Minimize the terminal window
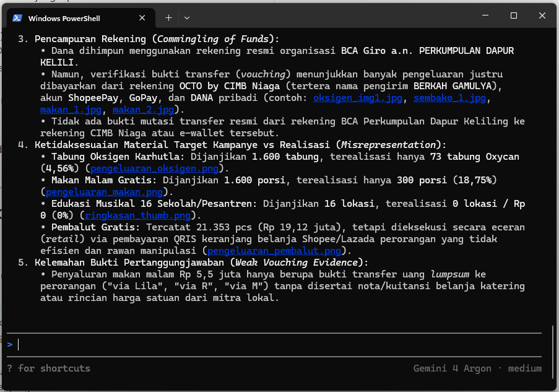Screen dimensions: 559x392 click(485, 15)
